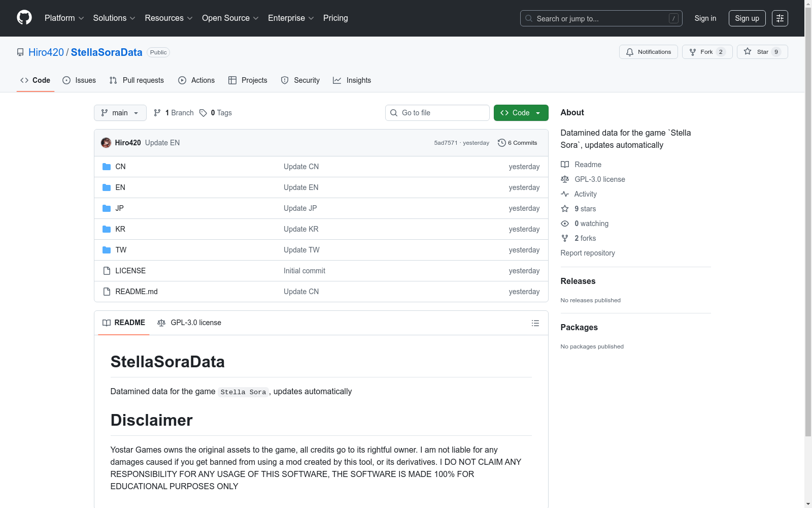Open commit hash 5ad7571
Screen dimensions: 812x508
click(x=446, y=143)
